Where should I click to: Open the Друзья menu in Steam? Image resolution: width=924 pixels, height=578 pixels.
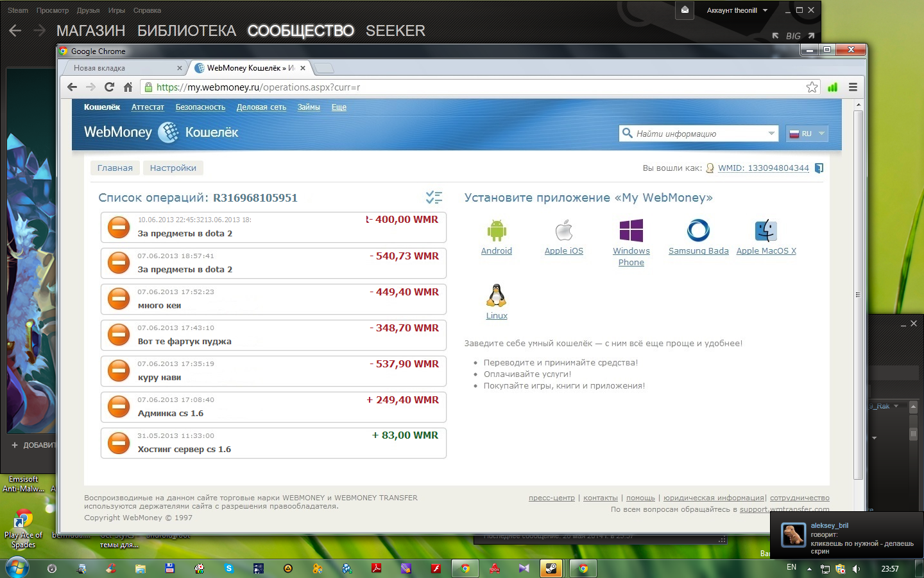[88, 10]
